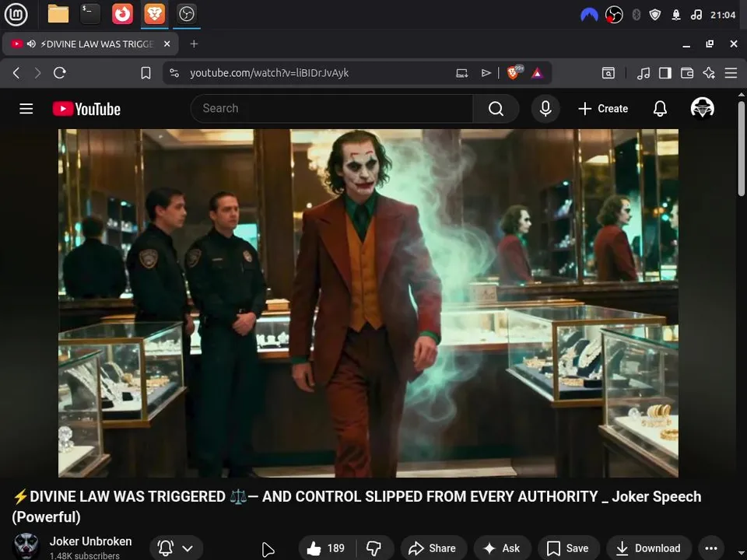Open the Joker Unbroken channel avatar

26,547
